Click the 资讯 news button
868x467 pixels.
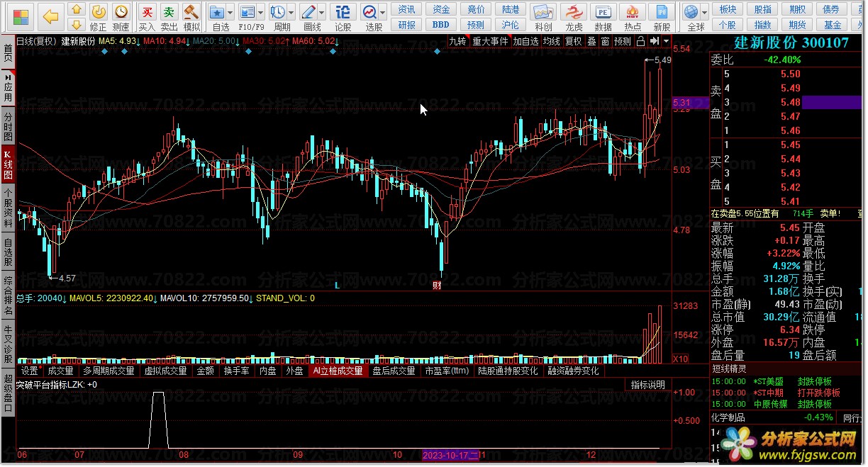coord(406,9)
